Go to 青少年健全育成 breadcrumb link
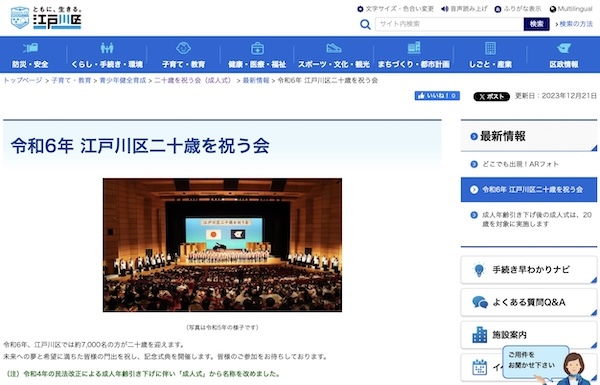600x385 pixels. tap(123, 80)
